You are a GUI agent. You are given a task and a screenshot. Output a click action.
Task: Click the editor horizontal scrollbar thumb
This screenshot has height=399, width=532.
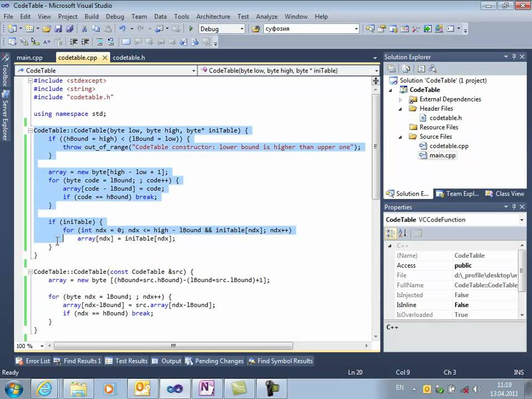pos(173,346)
